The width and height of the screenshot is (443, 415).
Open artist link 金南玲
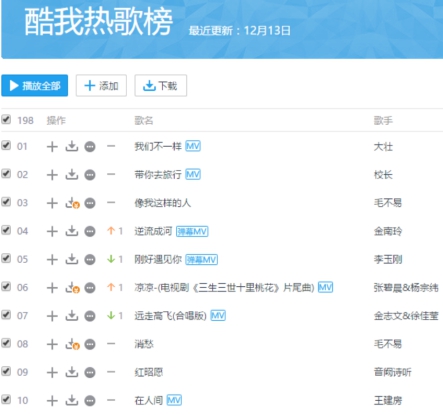[x=388, y=231]
